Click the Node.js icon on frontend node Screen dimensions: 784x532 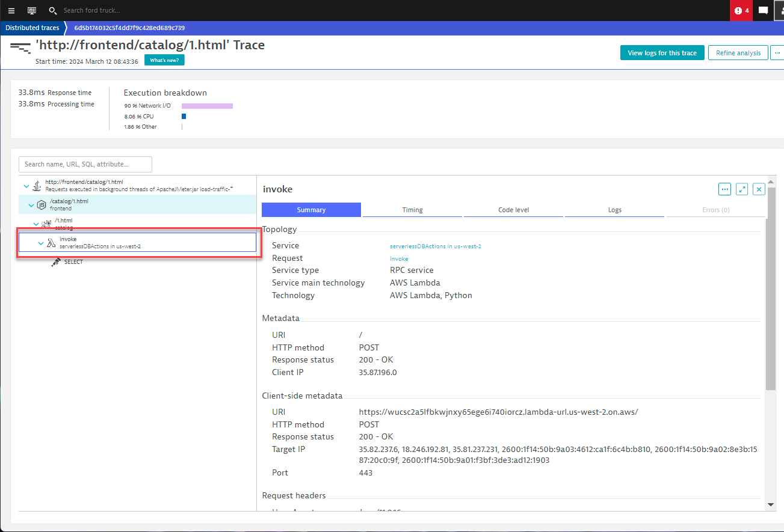42,205
